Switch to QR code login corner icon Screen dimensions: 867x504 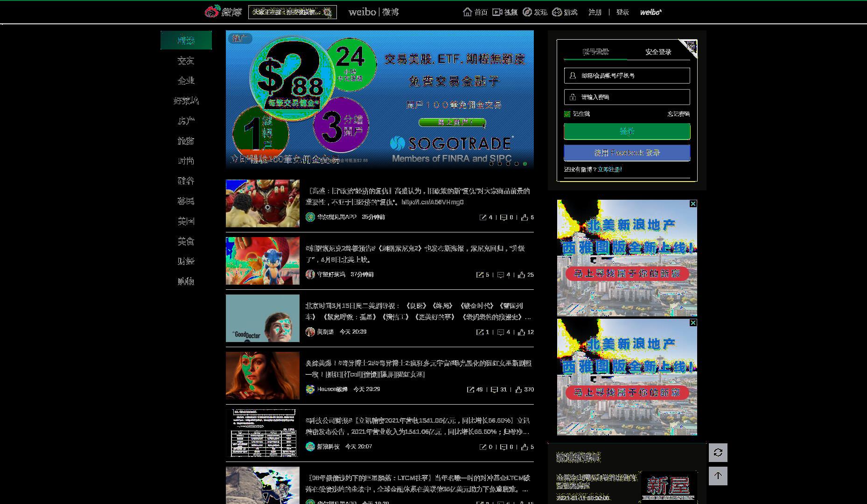point(690,46)
